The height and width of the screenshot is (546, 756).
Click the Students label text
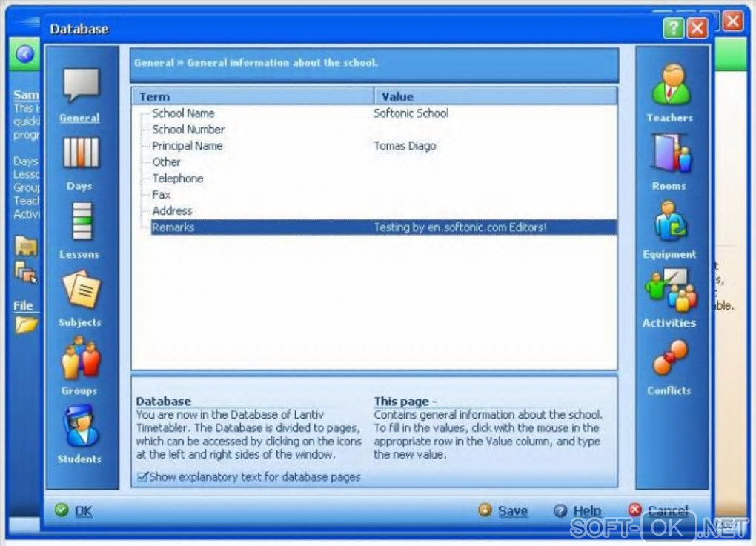[79, 459]
